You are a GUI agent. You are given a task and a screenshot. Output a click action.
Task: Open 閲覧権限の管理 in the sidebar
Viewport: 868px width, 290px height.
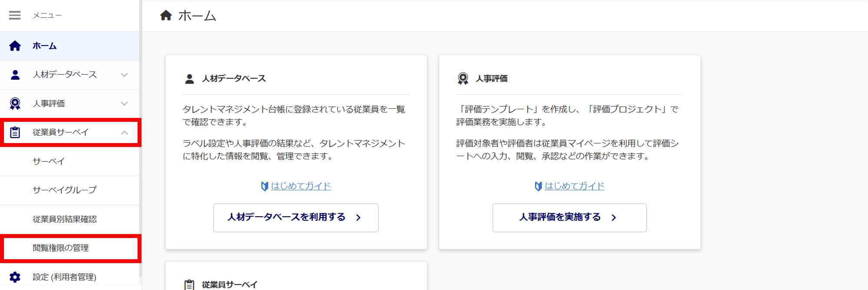pos(61,248)
